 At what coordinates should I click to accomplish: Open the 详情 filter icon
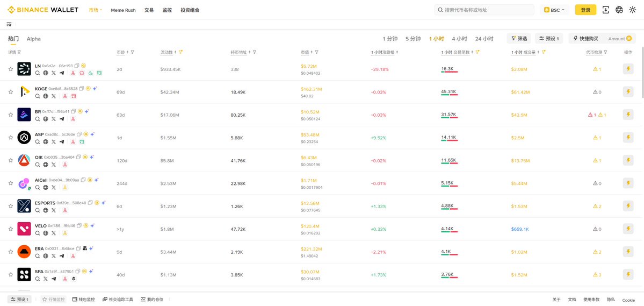(19, 52)
